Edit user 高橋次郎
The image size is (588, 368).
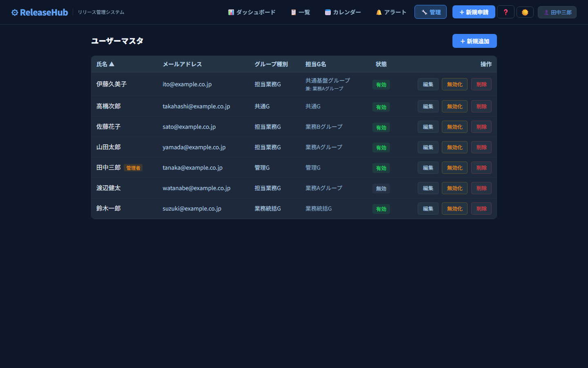tap(428, 106)
